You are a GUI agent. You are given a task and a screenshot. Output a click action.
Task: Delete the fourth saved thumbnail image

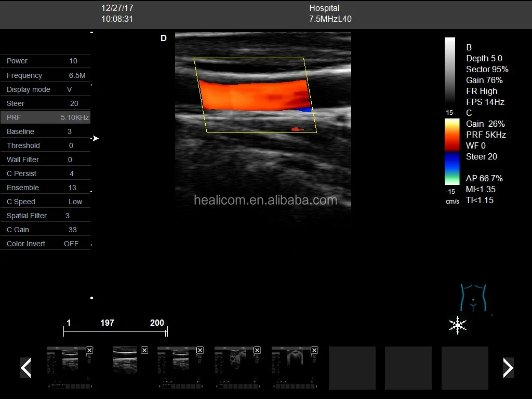pos(257,351)
